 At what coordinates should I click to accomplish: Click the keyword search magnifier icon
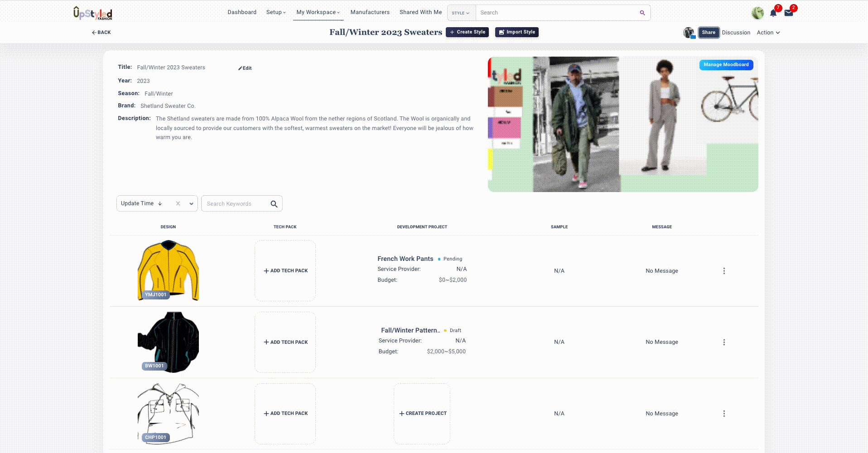[274, 204]
